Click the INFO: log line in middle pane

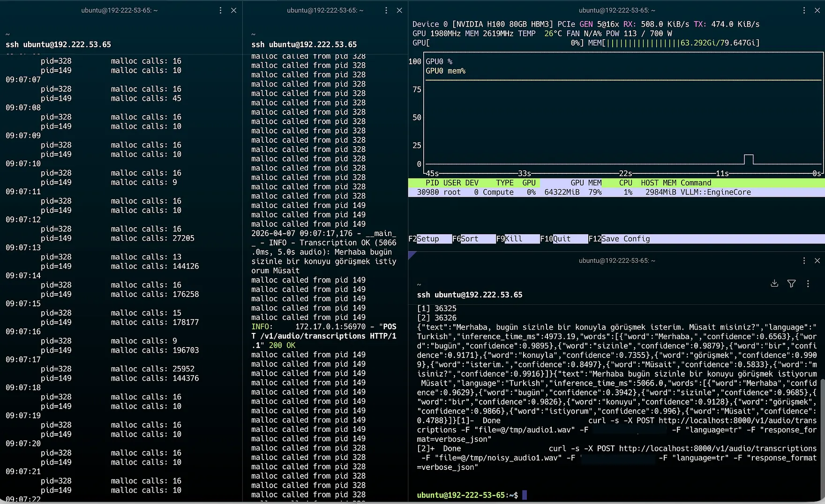[x=324, y=336]
